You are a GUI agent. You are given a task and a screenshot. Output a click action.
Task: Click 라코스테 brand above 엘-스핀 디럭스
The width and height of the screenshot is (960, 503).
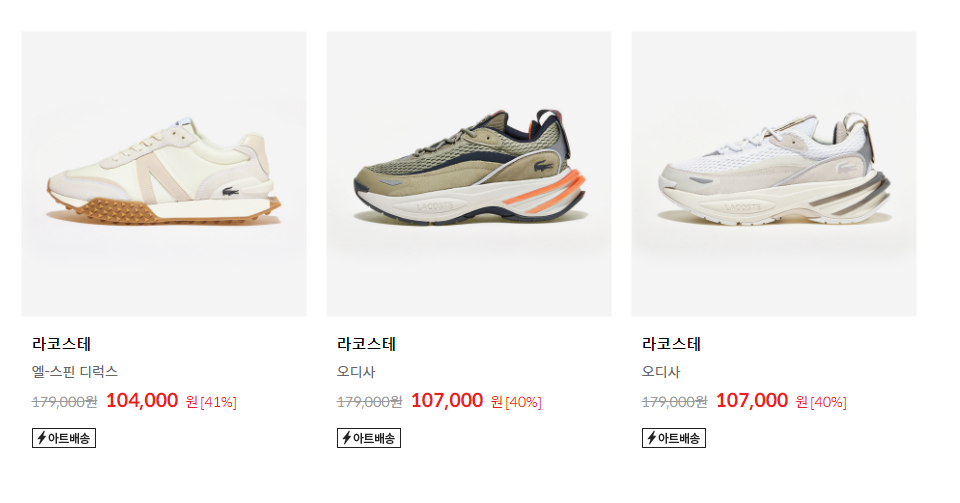tap(61, 344)
